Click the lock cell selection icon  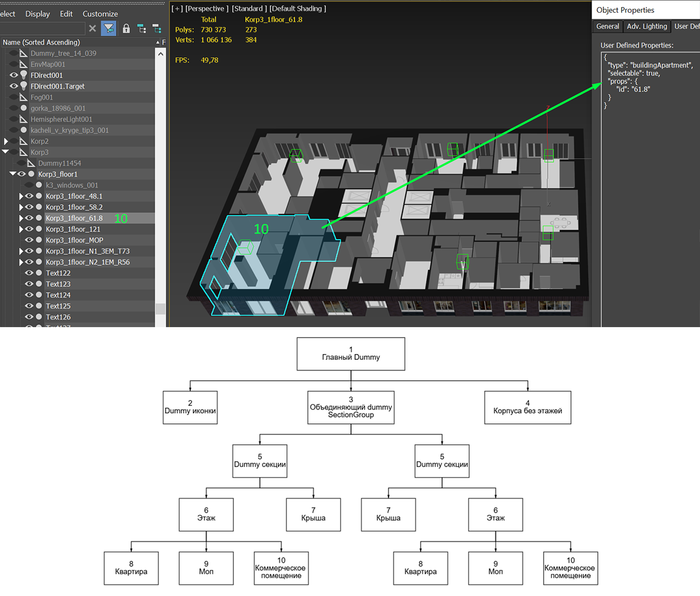click(126, 28)
